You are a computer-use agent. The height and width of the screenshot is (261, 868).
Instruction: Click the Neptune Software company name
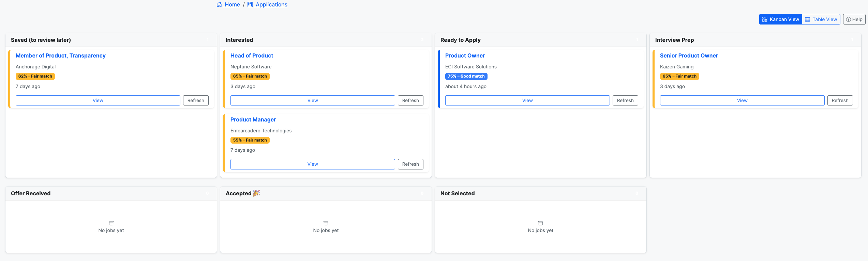251,67
